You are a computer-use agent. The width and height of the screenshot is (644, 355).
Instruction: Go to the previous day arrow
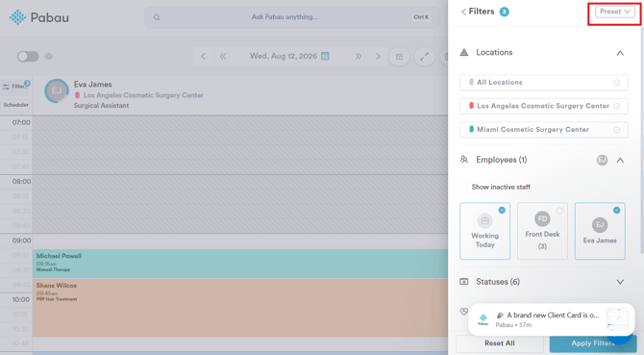click(x=204, y=57)
